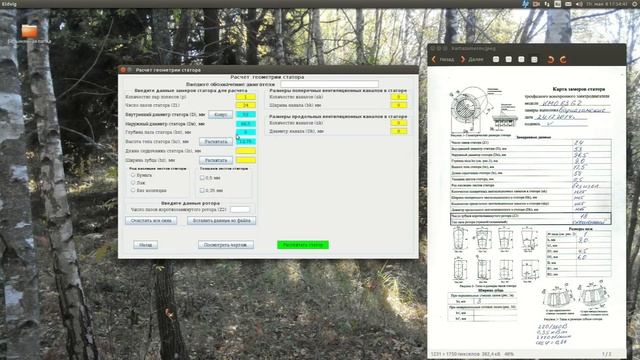Viewport: 640px width, 360px height.
Task: Click Рассчитать beside tooth width field
Action: pyautogui.click(x=216, y=160)
